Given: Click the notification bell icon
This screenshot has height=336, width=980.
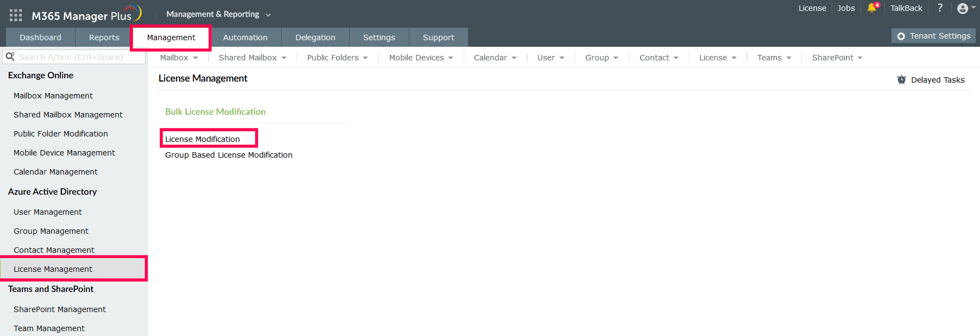Looking at the screenshot, I should [872, 8].
